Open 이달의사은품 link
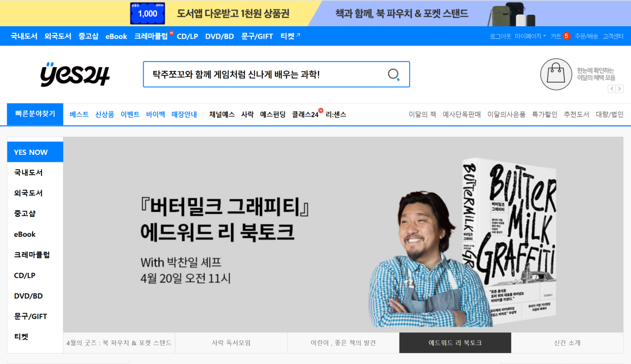 (506, 114)
